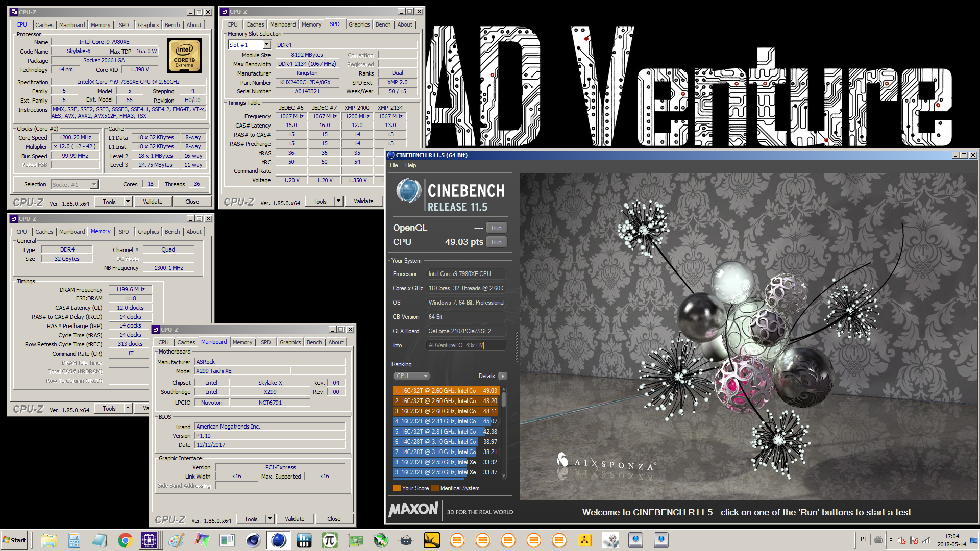This screenshot has width=980, height=551.
Task: Click the Part Number KHX2400C12D4/8GX field
Action: [x=307, y=82]
